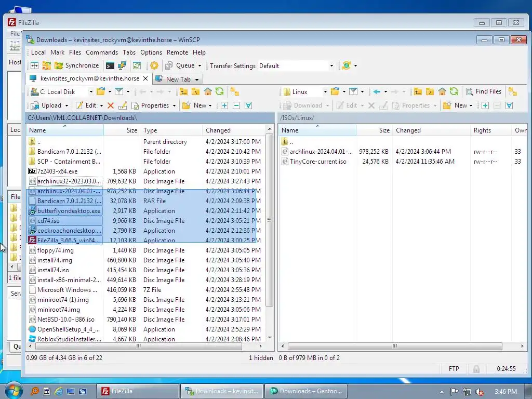Viewport: 532px width, 399px height.
Task: Select the NetBSD-10.0-i386.iso file
Action: 66,320
